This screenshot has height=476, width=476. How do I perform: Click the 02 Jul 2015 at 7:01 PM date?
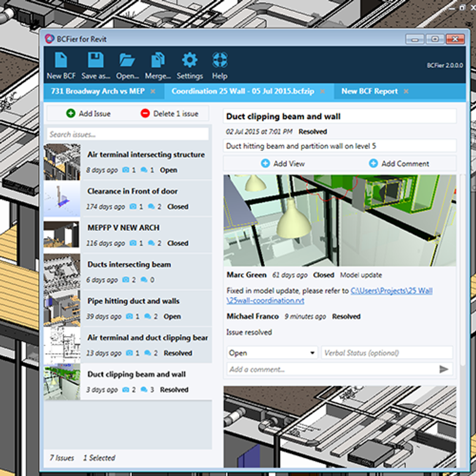tap(259, 131)
